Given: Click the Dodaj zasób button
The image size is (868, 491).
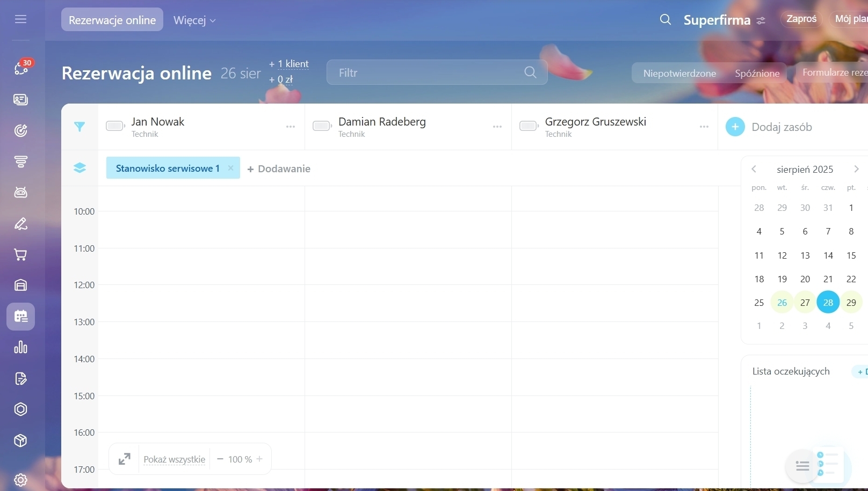Looking at the screenshot, I should pos(769,127).
